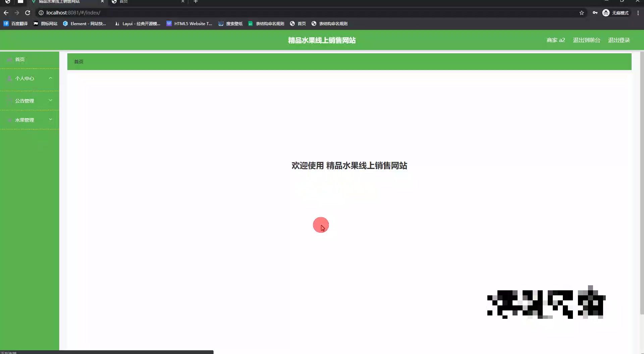
Task: Reload the current page
Action: pyautogui.click(x=28, y=13)
